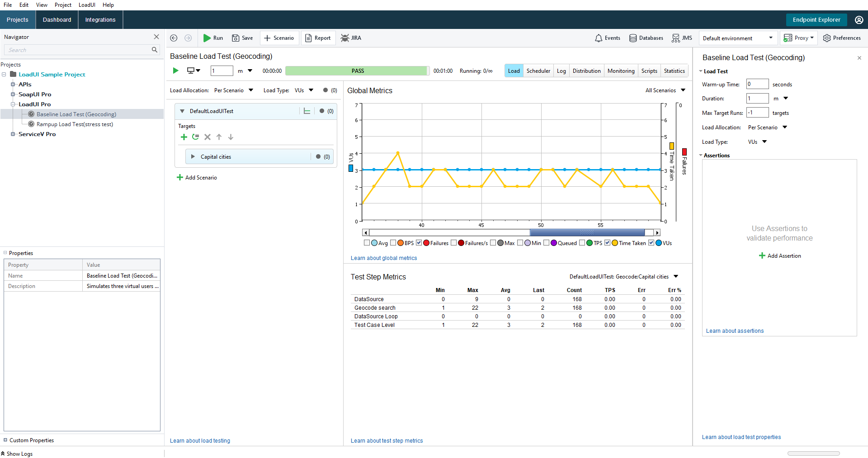This screenshot has width=868, height=458.
Task: Add a new Scenario from toolbar
Action: coord(279,38)
